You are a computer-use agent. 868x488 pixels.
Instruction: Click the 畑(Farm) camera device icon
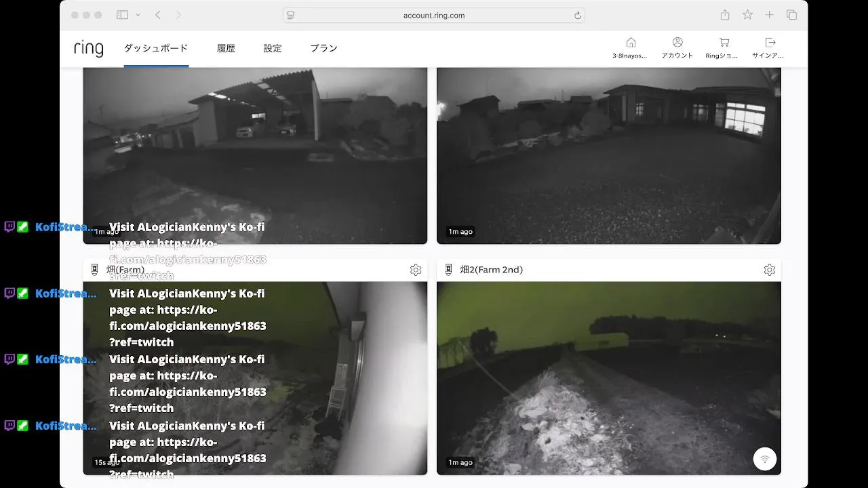(94, 270)
